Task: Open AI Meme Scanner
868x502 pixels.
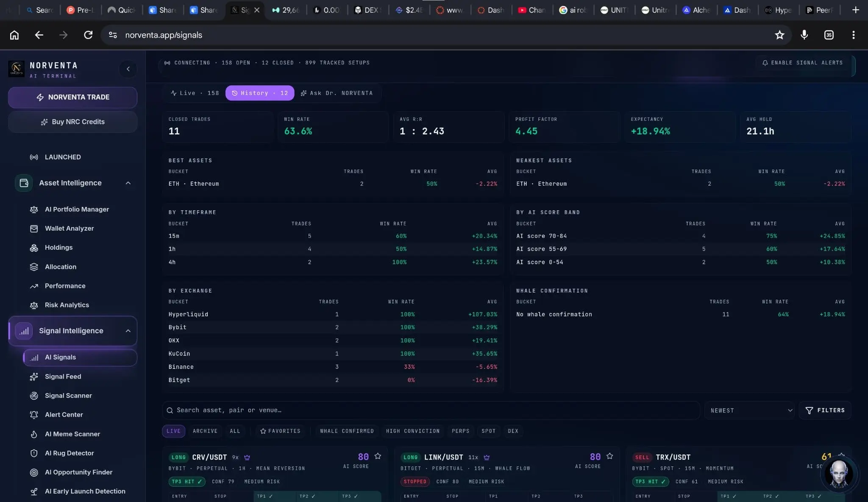Action: 72,434
